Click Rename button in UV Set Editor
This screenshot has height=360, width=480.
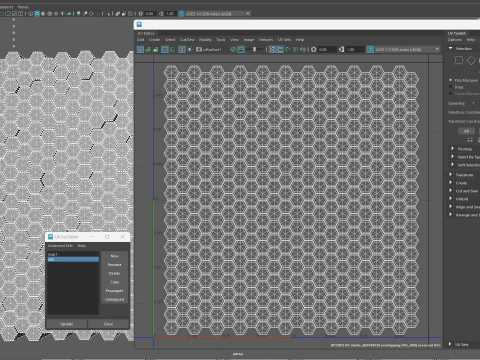[x=114, y=265]
